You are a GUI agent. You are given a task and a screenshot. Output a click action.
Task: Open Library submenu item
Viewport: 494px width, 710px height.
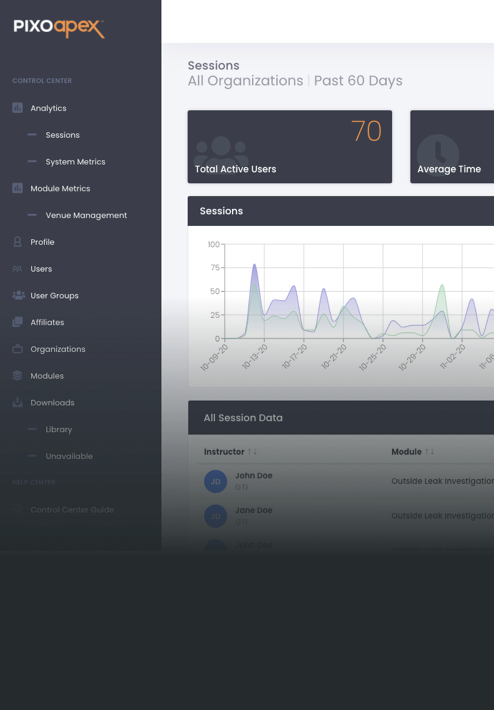59,429
